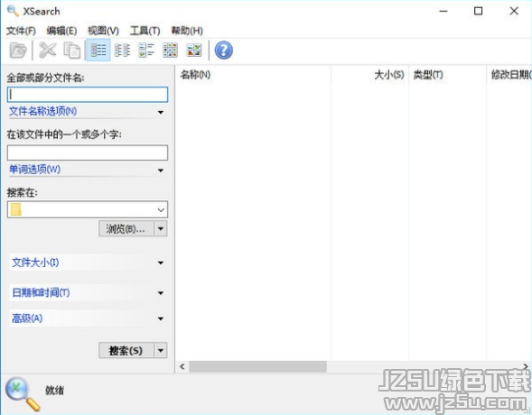
Task: Click the scissors cut toolbar icon
Action: point(48,51)
